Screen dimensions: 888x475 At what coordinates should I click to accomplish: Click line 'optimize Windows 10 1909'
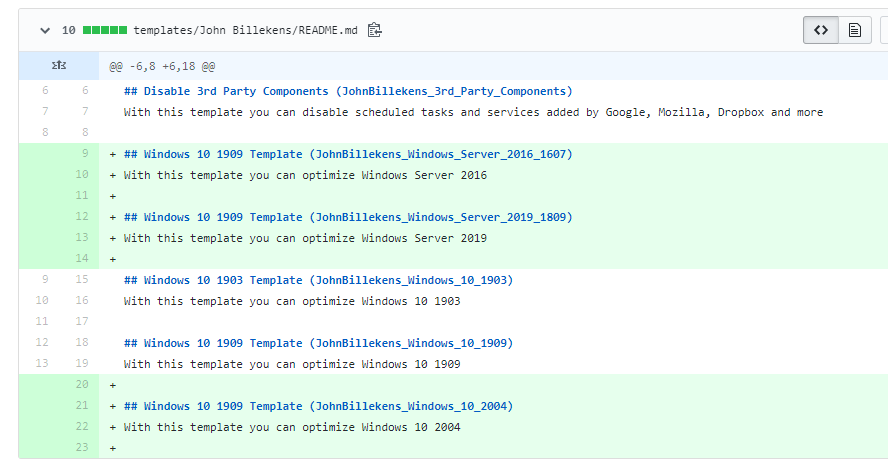292,364
